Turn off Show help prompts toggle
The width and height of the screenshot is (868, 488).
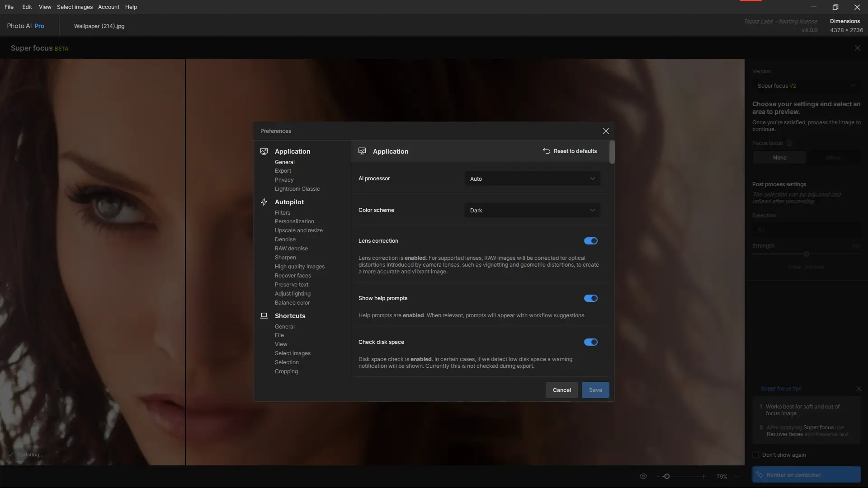click(x=590, y=298)
